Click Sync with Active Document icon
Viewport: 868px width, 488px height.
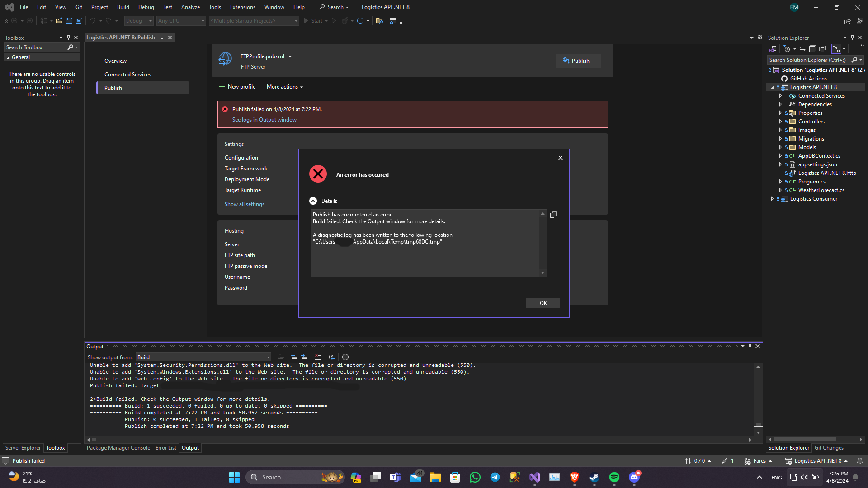pos(802,49)
